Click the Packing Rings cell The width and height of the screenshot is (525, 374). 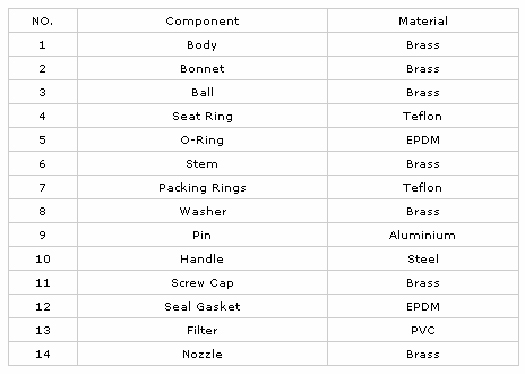[x=202, y=188]
